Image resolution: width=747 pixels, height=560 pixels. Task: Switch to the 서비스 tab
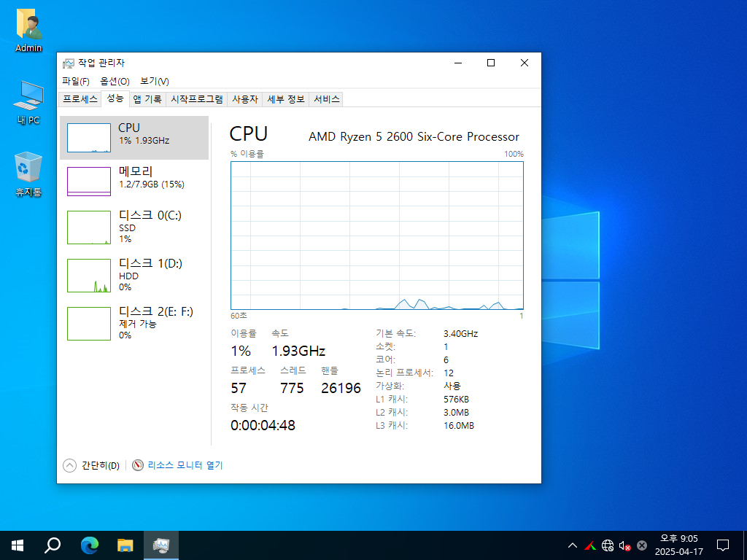tap(326, 99)
